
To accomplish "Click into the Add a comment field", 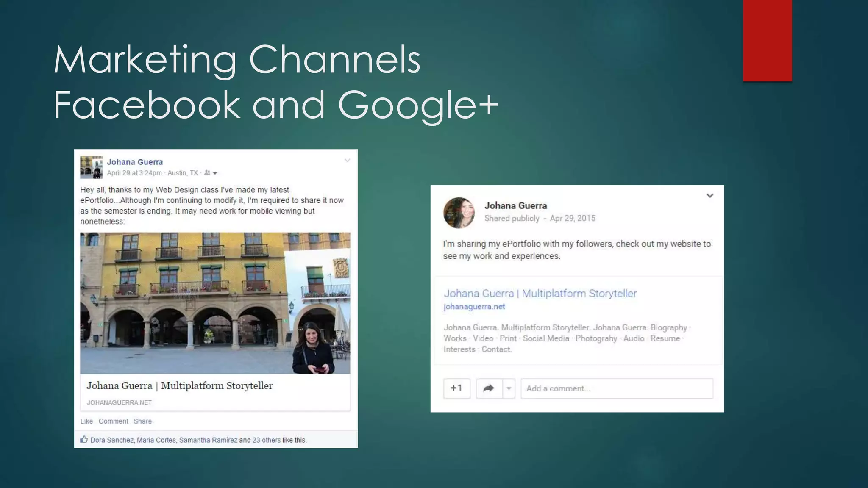I will point(617,388).
